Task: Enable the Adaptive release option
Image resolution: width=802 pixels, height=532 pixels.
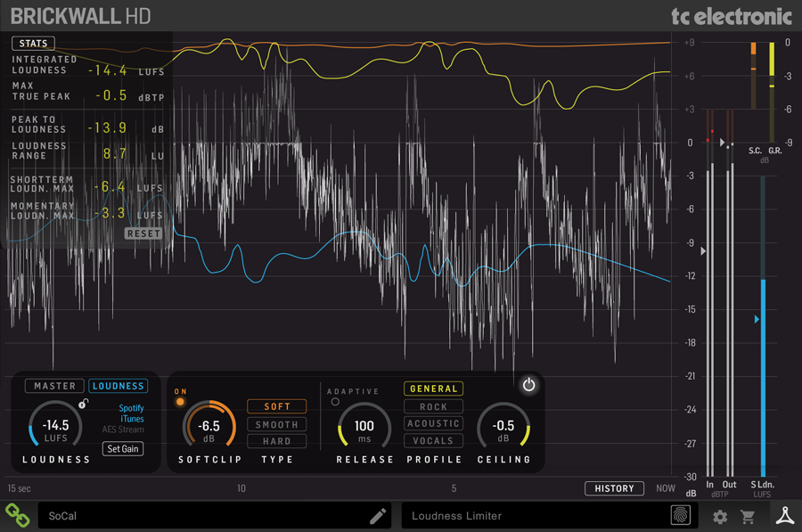Action: click(335, 402)
